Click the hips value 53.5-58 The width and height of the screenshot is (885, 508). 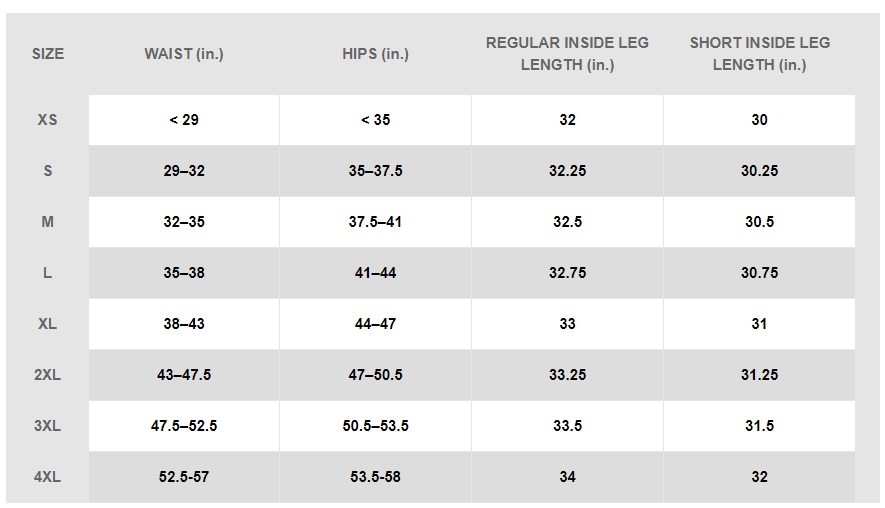[x=375, y=477]
